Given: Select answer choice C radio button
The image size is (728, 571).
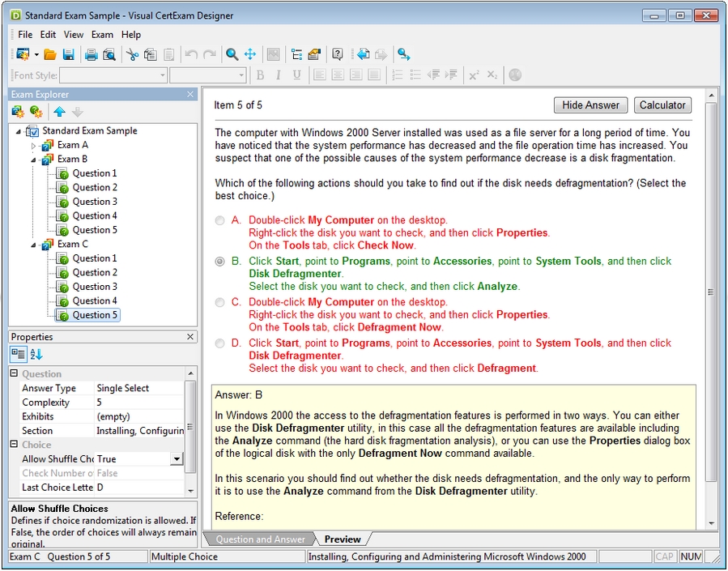Looking at the screenshot, I should tap(219, 302).
